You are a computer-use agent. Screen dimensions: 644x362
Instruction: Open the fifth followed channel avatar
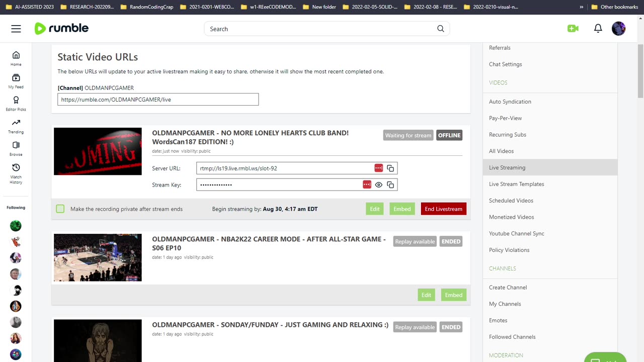pyautogui.click(x=16, y=290)
